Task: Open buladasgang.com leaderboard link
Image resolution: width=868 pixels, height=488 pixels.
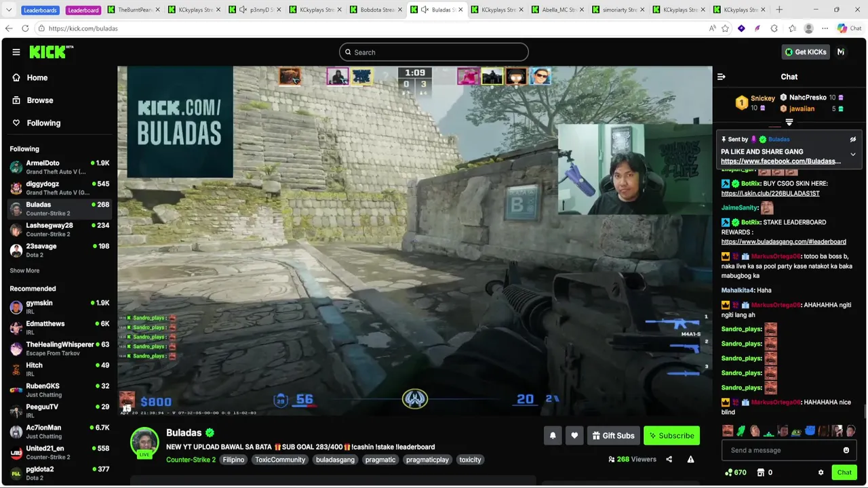Action: [x=783, y=241]
